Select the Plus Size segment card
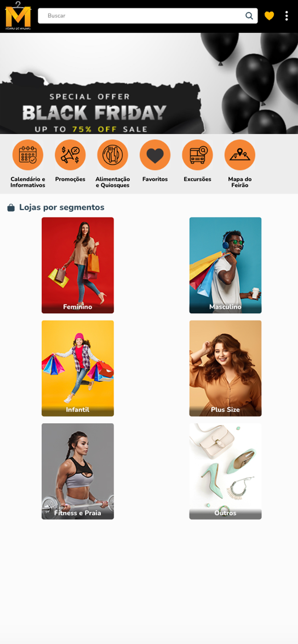 [225, 368]
